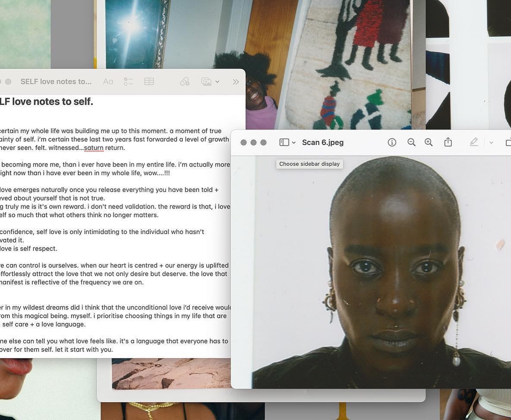Share Scan 6.jpeg via share icon
Image resolution: width=511 pixels, height=420 pixels.
[x=448, y=142]
